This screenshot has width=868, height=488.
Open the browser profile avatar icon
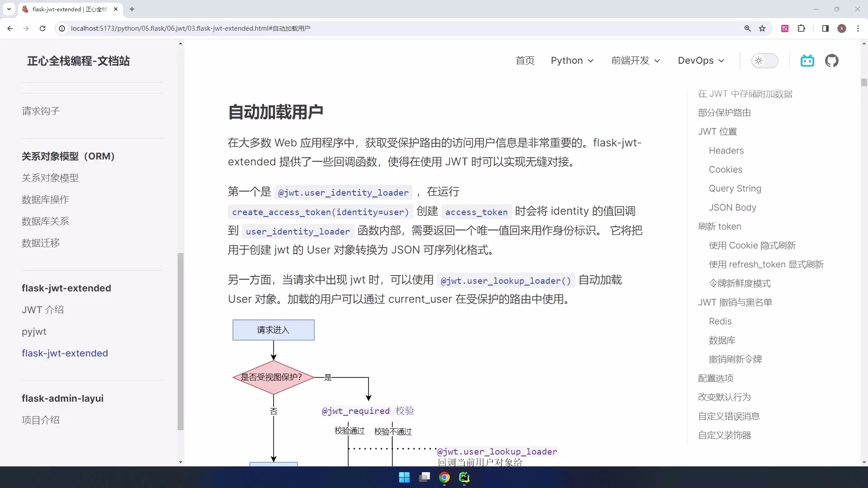tap(842, 28)
